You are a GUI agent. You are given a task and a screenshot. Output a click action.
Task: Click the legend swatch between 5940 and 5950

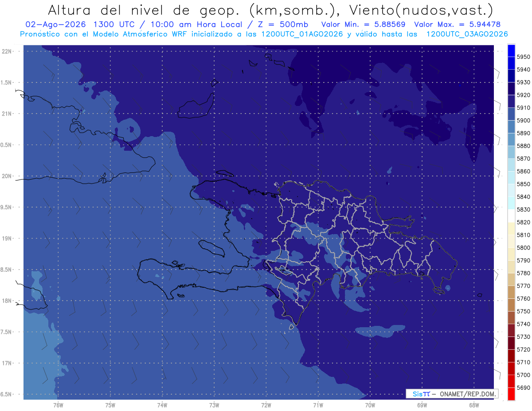(511, 63)
